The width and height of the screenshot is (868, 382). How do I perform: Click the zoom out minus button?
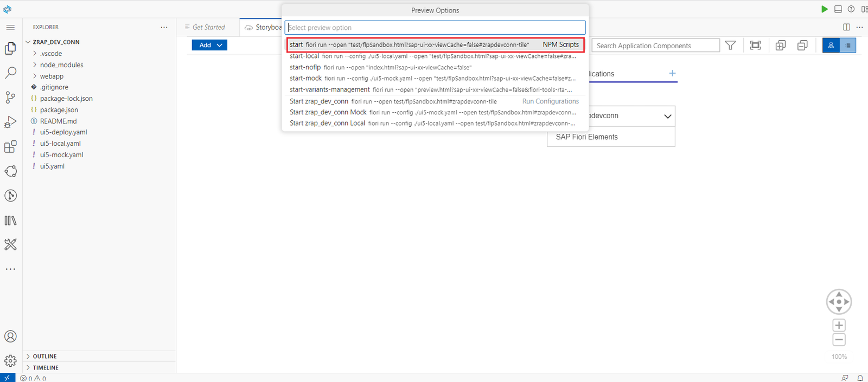(839, 340)
